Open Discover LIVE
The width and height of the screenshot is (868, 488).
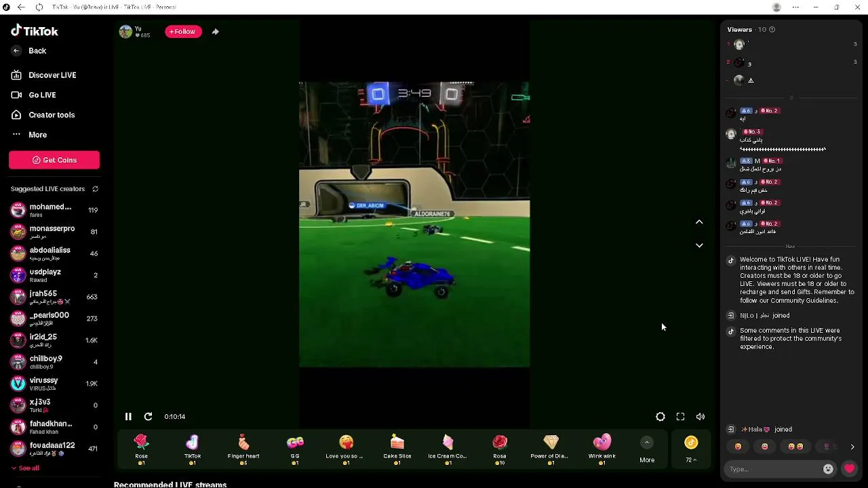click(x=44, y=75)
